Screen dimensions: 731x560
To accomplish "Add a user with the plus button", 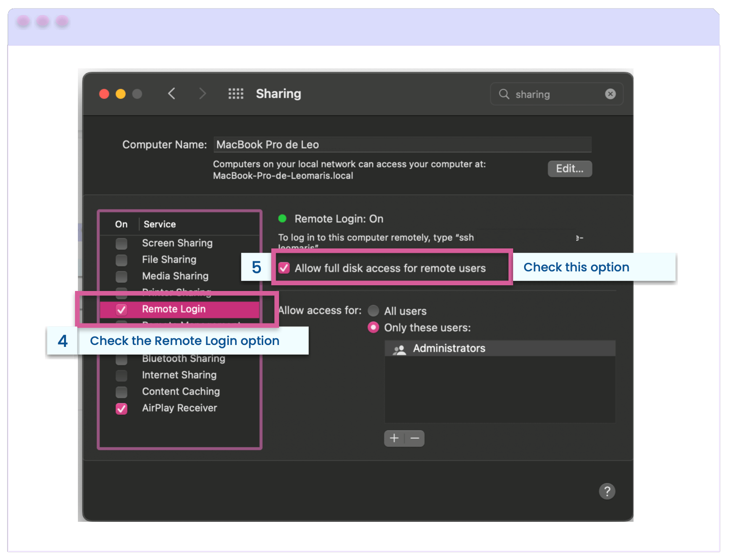I will tap(394, 438).
